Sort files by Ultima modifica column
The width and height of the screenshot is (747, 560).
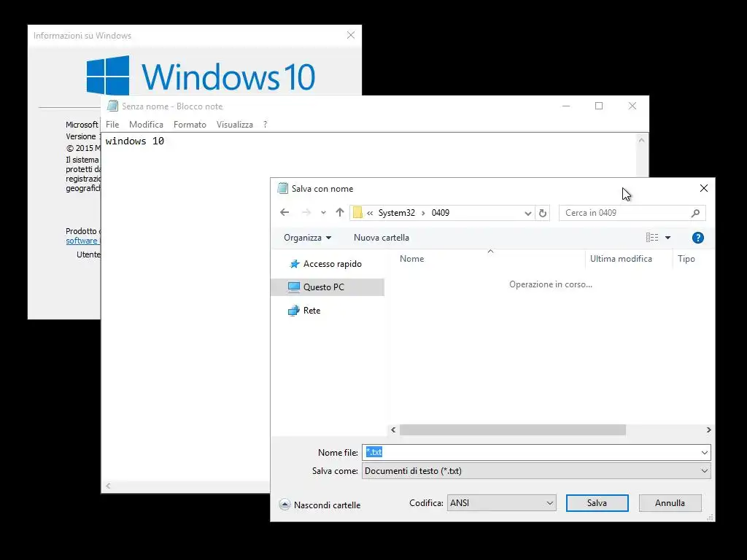click(621, 259)
